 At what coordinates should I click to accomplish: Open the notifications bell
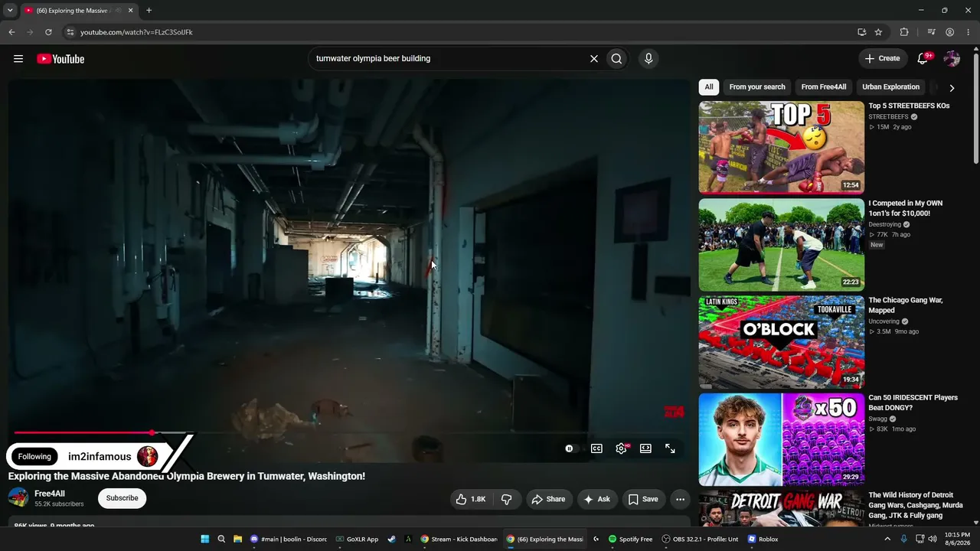(x=923, y=59)
